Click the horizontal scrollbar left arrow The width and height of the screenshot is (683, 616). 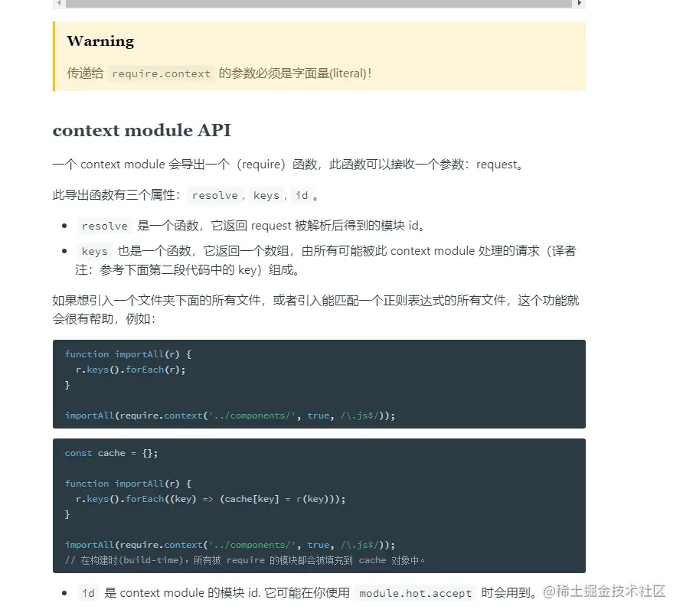click(x=58, y=4)
